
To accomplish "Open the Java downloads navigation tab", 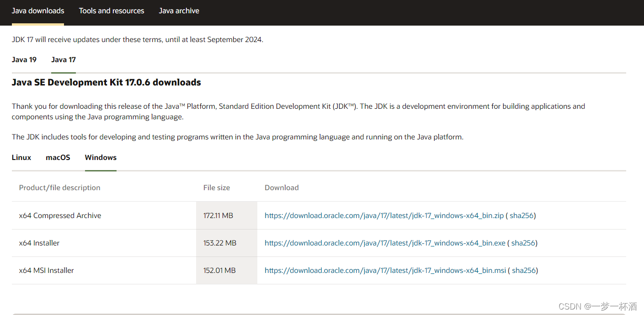I will [38, 11].
